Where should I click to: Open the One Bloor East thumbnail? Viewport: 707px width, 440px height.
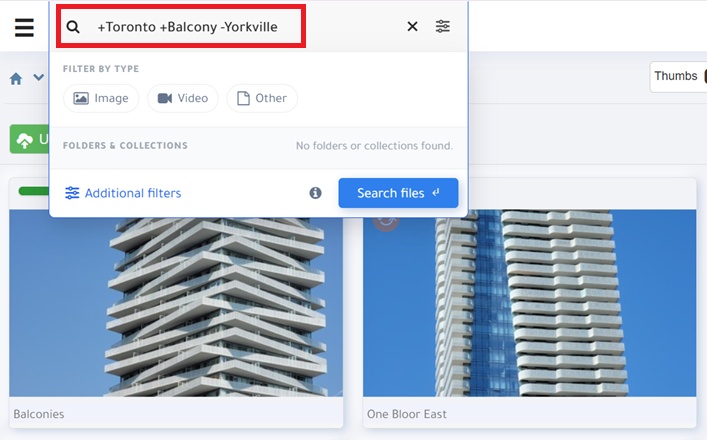tap(529, 303)
